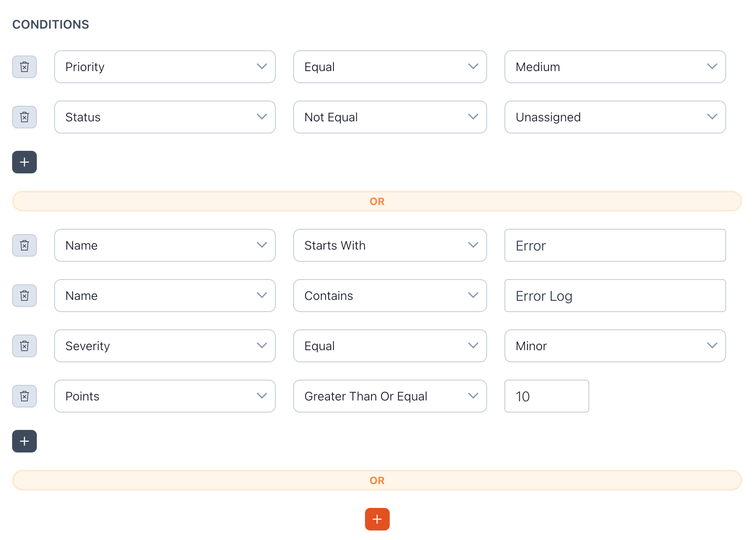Open the Unassigned value dropdown
This screenshot has width=756, height=540.
615,117
